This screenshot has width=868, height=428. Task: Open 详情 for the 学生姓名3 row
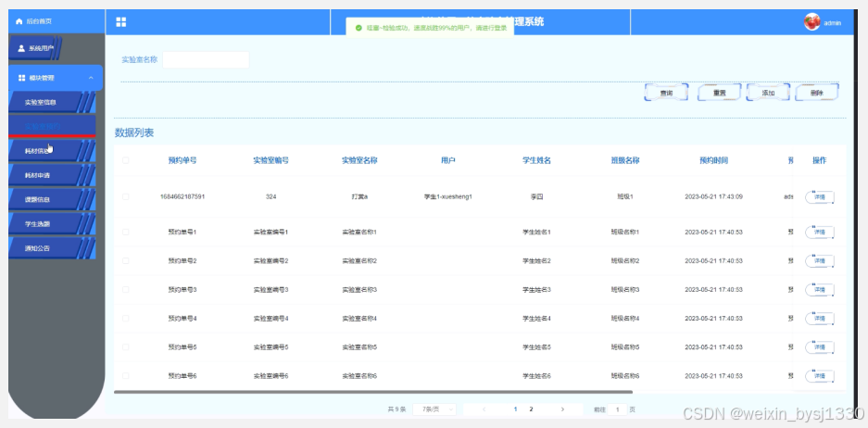point(819,290)
